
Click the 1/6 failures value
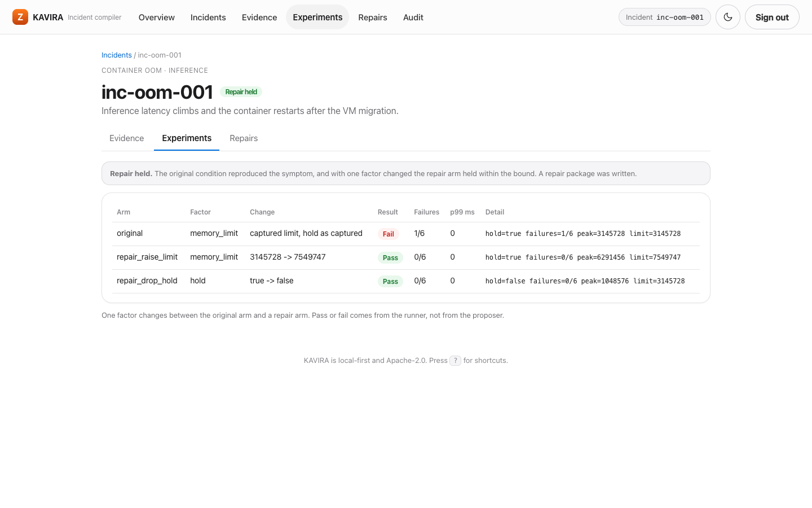click(420, 233)
